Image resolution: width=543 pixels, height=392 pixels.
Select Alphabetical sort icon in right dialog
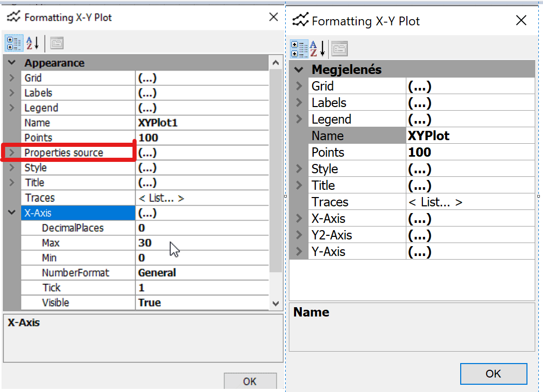click(317, 49)
